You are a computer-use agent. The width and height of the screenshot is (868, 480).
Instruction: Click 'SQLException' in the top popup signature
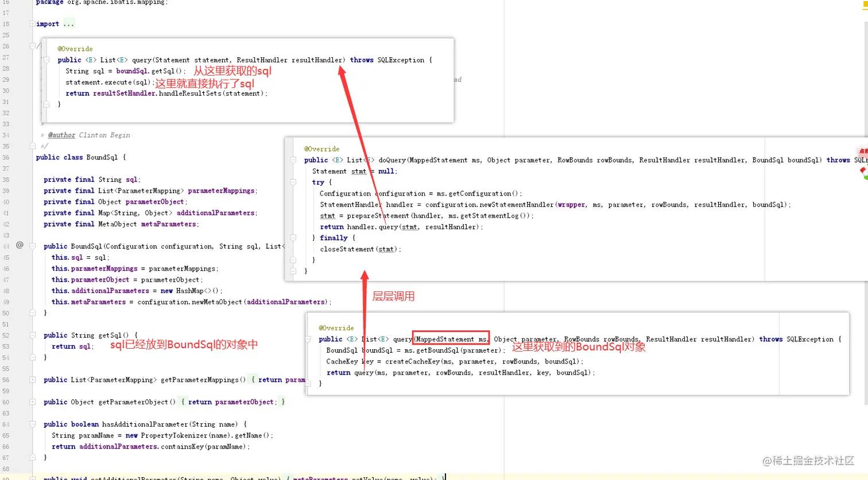(x=401, y=60)
